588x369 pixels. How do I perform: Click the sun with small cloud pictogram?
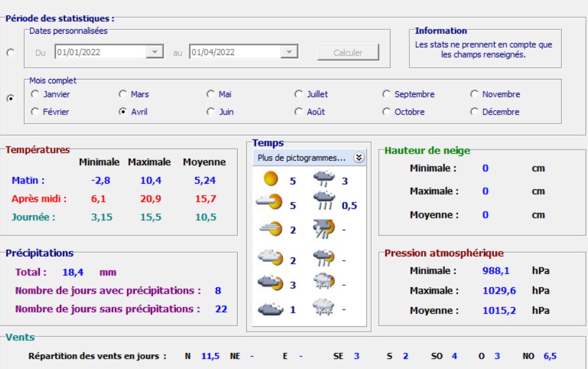click(269, 202)
